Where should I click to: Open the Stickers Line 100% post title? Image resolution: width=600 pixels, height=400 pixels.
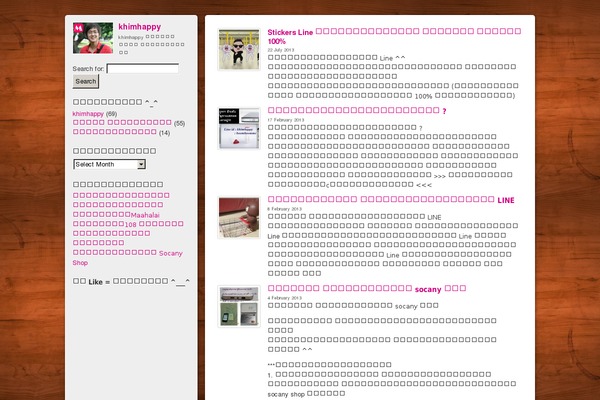[394, 36]
